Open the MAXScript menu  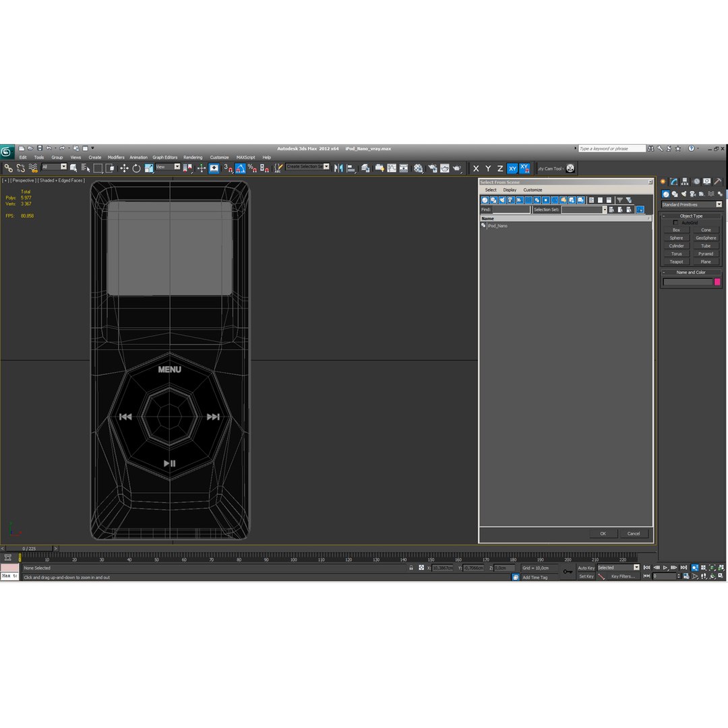click(x=245, y=157)
